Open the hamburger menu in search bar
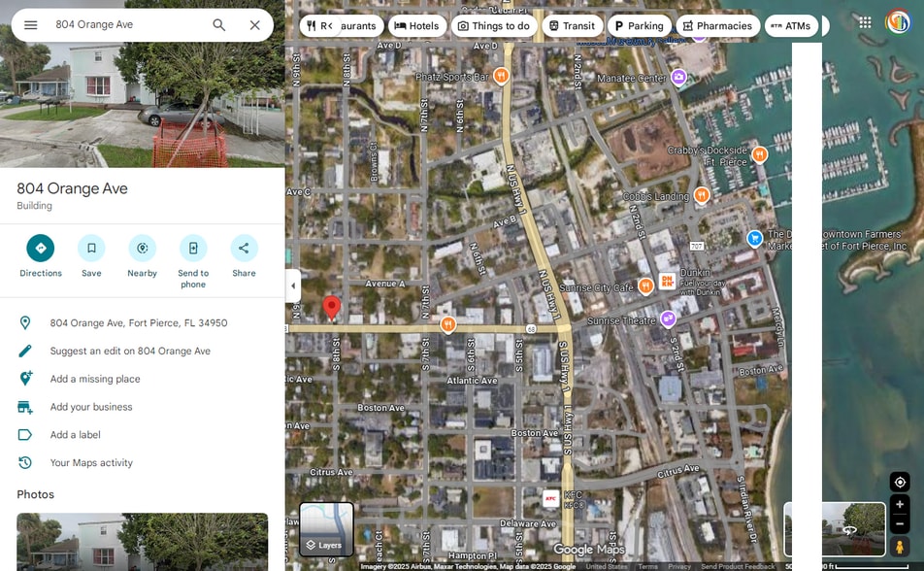Image resolution: width=924 pixels, height=571 pixels. click(x=30, y=25)
